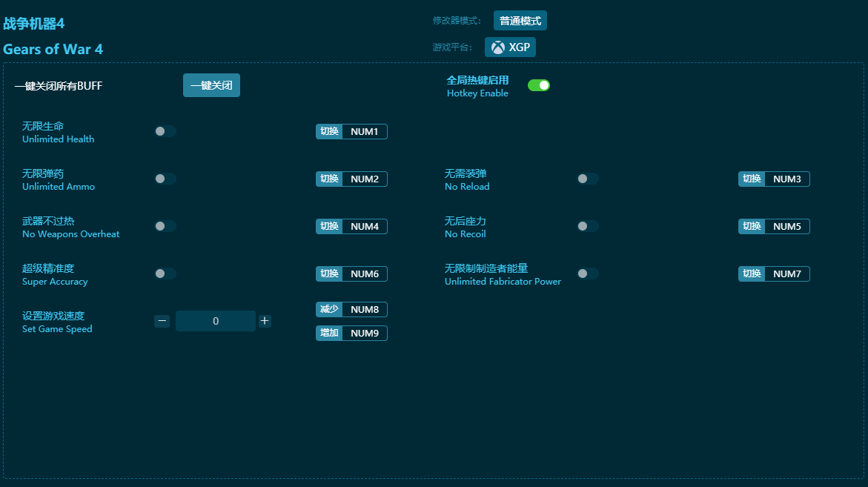The width and height of the screenshot is (868, 487).
Task: Click the NUM7 hotkey for Fabricator Power
Action: (786, 274)
